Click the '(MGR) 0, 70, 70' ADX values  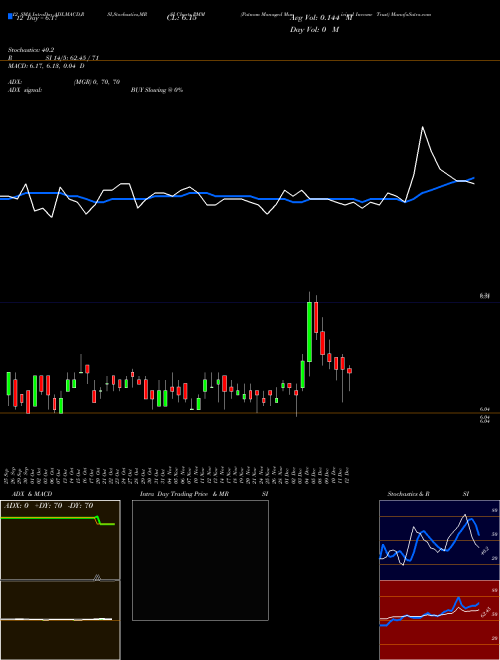97,82
